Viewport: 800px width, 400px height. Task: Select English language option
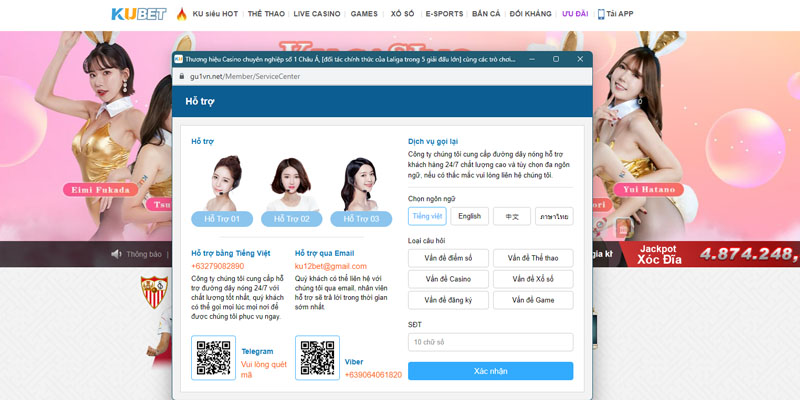(469, 216)
